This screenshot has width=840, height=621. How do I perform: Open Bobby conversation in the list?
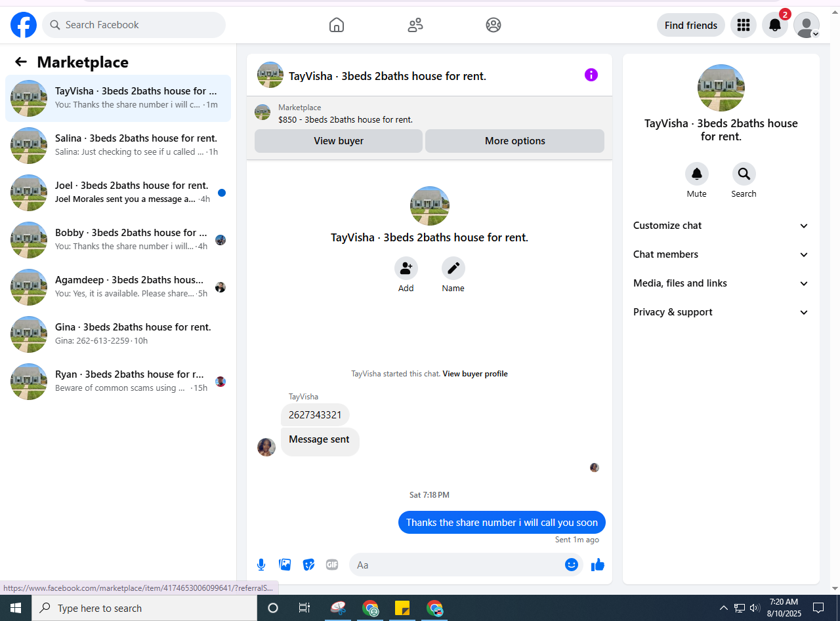(118, 240)
